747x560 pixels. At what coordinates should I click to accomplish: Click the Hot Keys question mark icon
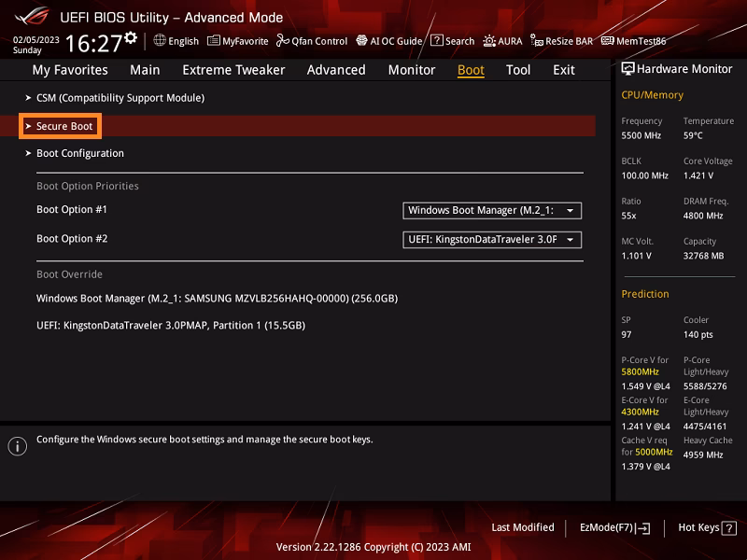pos(729,528)
